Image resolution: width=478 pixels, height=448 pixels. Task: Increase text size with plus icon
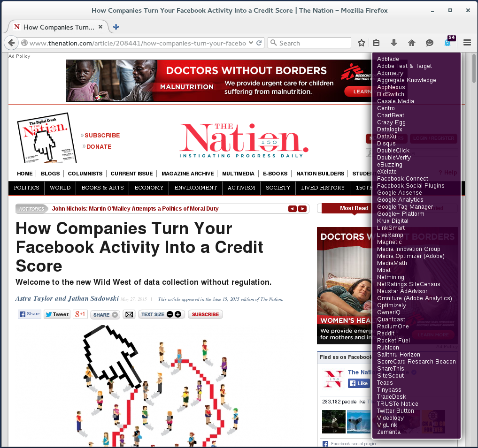(x=178, y=314)
